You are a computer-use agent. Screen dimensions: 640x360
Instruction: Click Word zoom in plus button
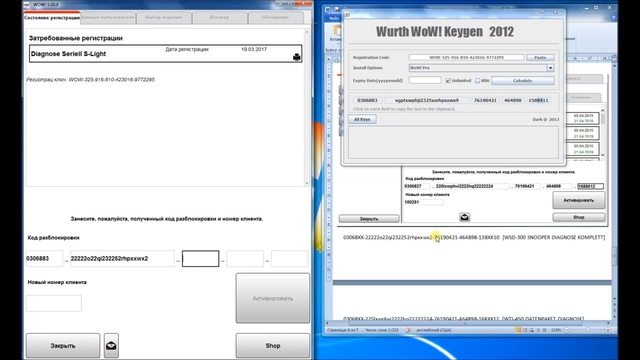point(608,330)
